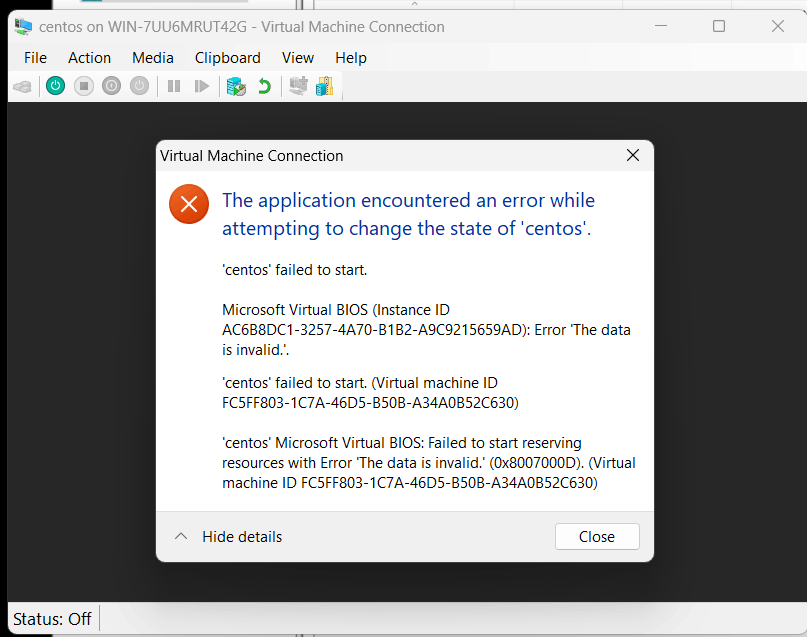This screenshot has width=807, height=637.
Task: Open the Media menu
Action: click(x=153, y=58)
